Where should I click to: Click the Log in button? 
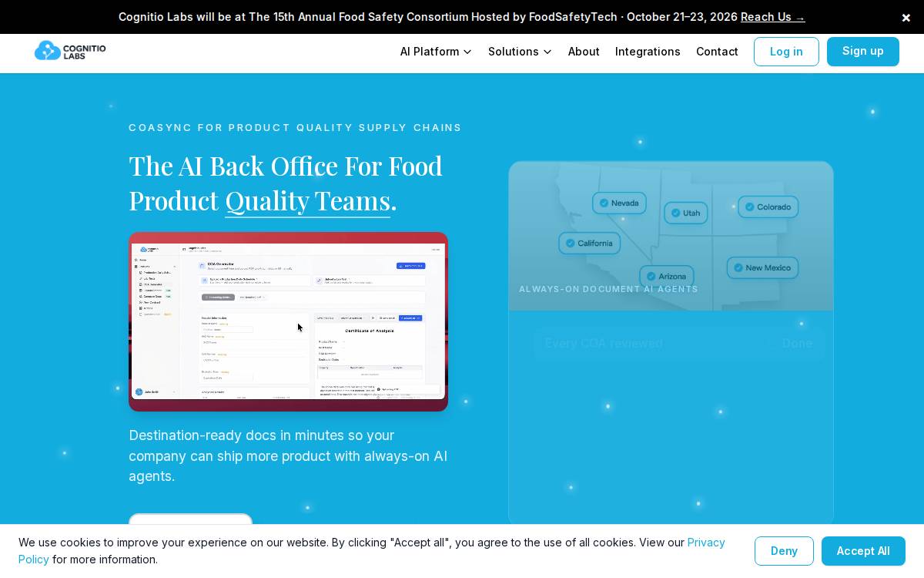click(x=786, y=52)
